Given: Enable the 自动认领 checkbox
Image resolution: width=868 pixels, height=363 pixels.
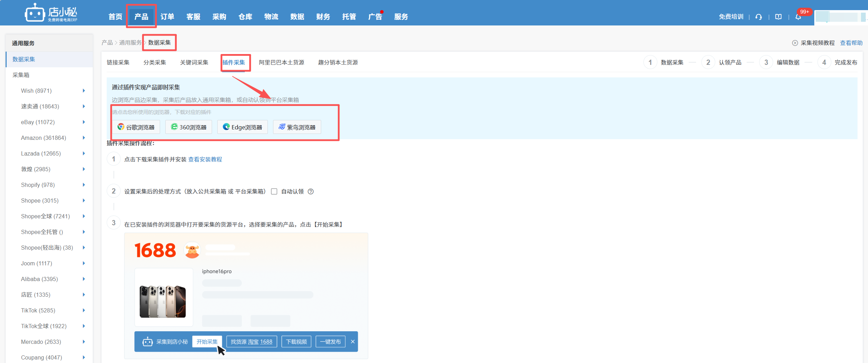Looking at the screenshot, I should [274, 191].
